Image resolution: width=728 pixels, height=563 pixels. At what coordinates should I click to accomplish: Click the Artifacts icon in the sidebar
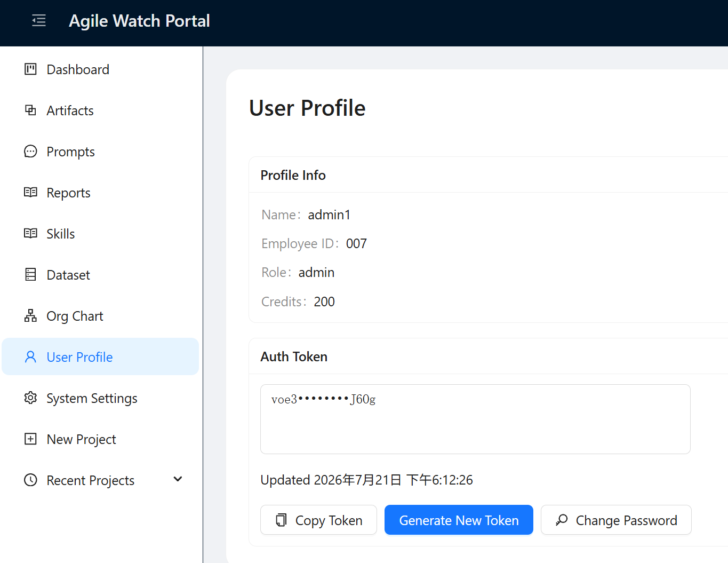coord(30,110)
